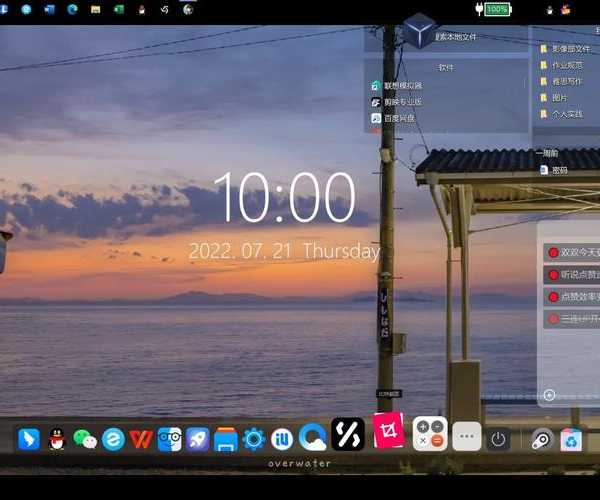Launch WeChat from the dock
600x500 pixels.
point(85,439)
